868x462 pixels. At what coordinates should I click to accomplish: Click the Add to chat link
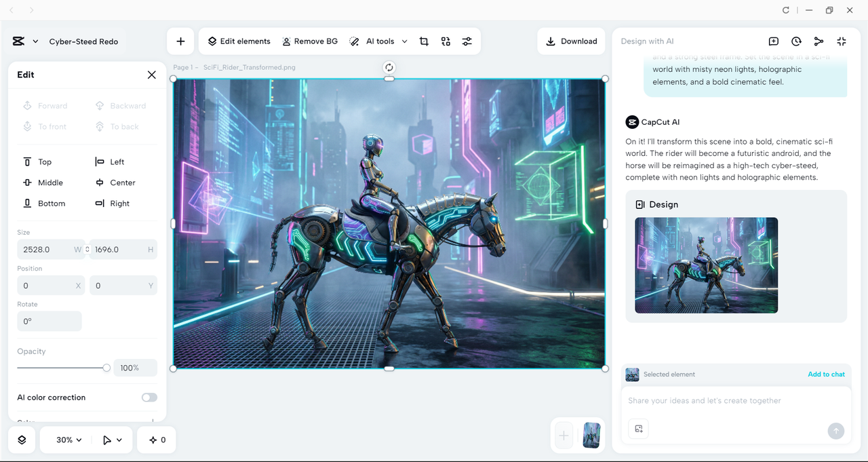point(826,374)
